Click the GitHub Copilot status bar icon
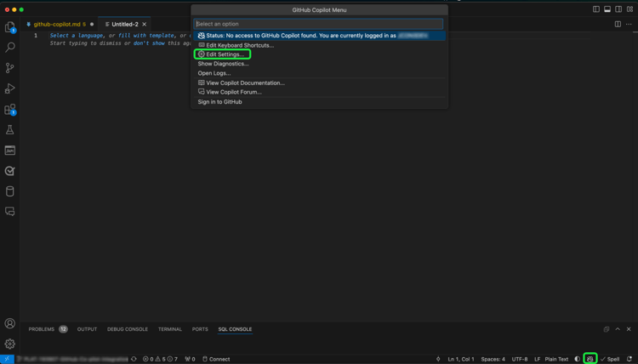 pyautogui.click(x=590, y=359)
